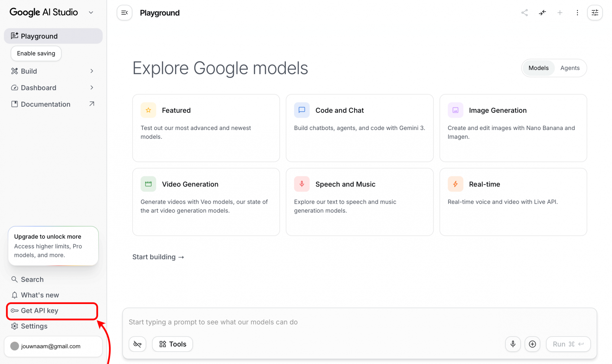Click the Code and Chat bubble icon
Image resolution: width=612 pixels, height=364 pixels.
pyautogui.click(x=302, y=110)
